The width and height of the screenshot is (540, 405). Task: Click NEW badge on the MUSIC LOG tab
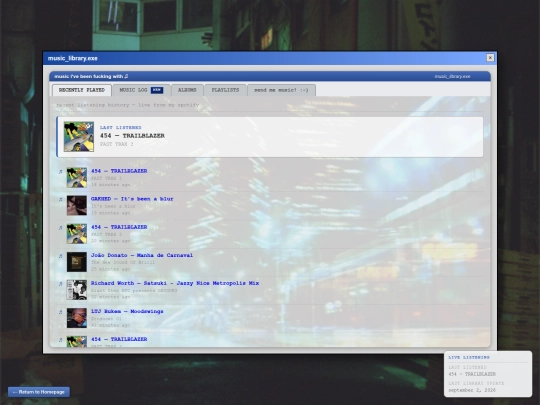coord(157,90)
